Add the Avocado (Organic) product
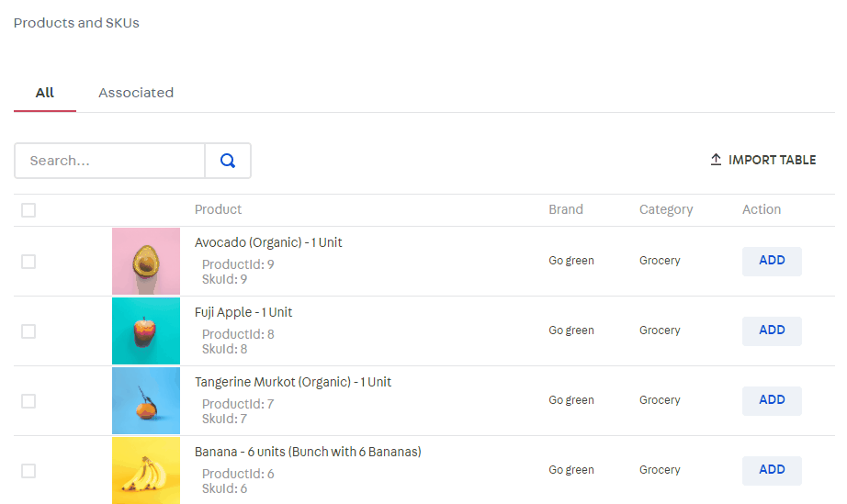 coord(772,261)
